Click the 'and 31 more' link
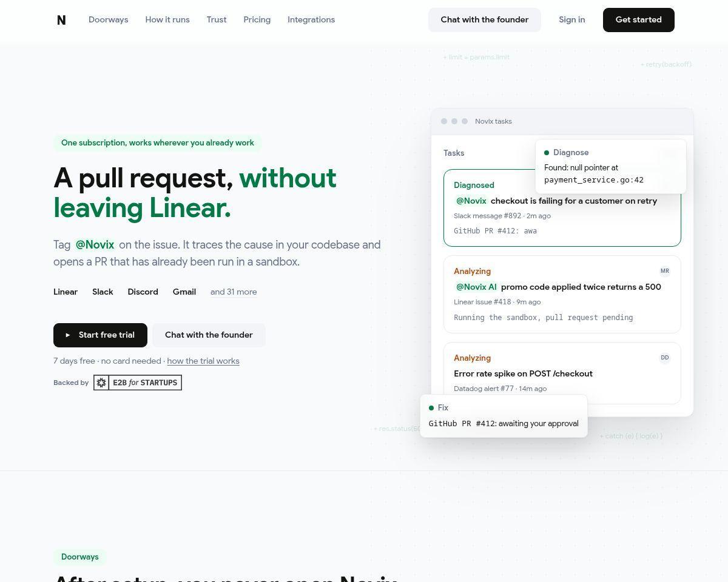Screen dimensions: 728x582 click(x=234, y=292)
